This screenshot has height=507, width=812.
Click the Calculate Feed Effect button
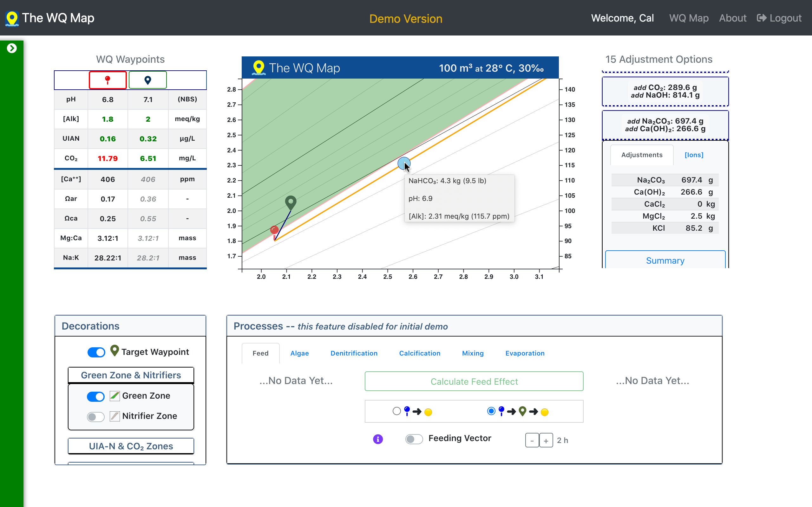click(474, 381)
